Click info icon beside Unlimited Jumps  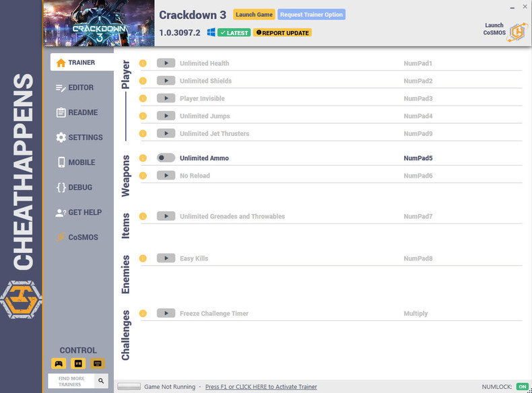click(143, 116)
